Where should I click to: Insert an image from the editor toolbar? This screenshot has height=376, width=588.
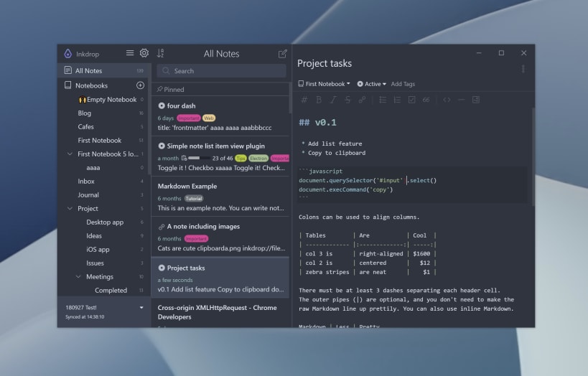[476, 100]
